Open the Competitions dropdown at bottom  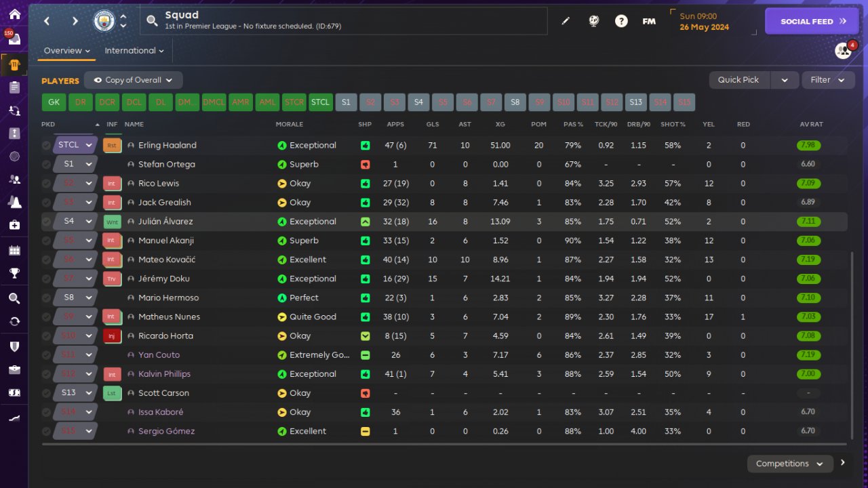pos(790,464)
